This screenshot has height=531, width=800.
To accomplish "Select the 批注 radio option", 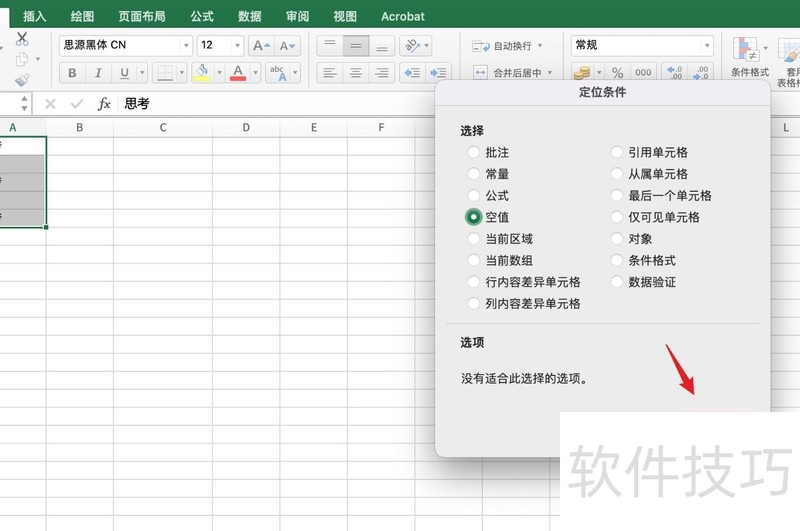I will 474,153.
